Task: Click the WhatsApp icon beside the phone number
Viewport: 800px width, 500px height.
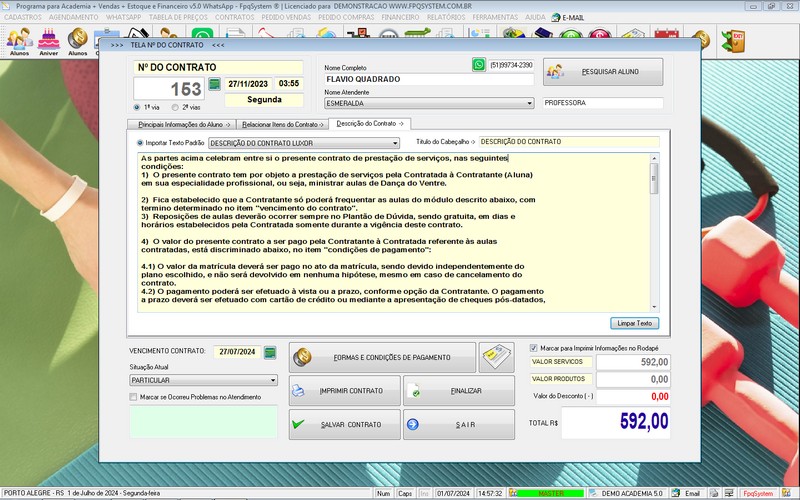Action: click(x=478, y=65)
